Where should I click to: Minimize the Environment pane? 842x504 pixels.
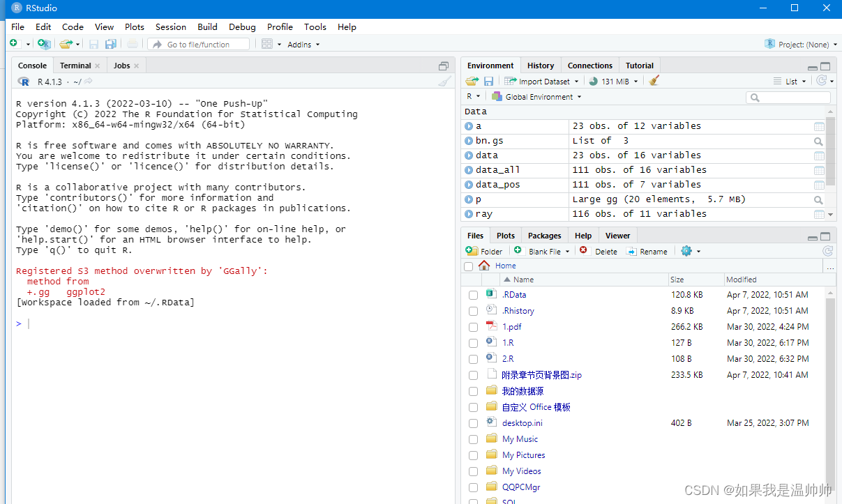813,67
